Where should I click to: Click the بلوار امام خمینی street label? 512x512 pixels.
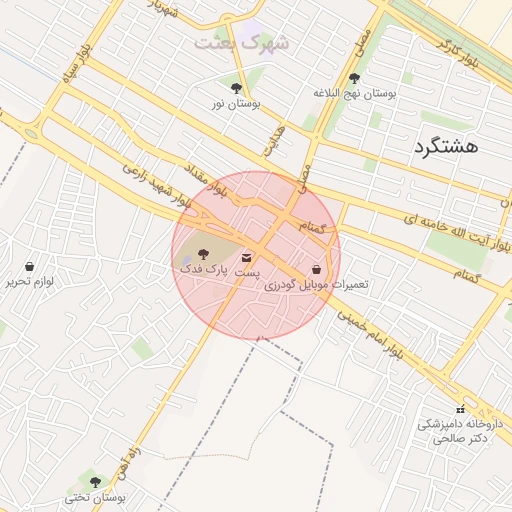(x=371, y=334)
